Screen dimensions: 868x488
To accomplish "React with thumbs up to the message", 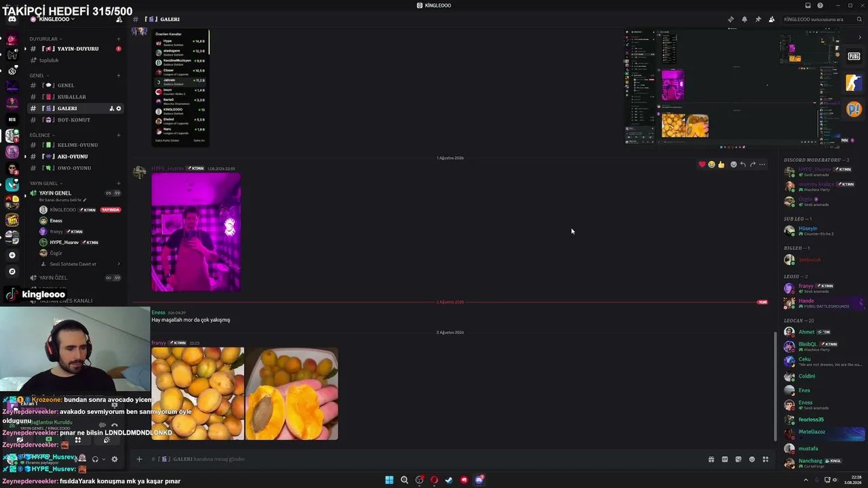I will [x=721, y=164].
